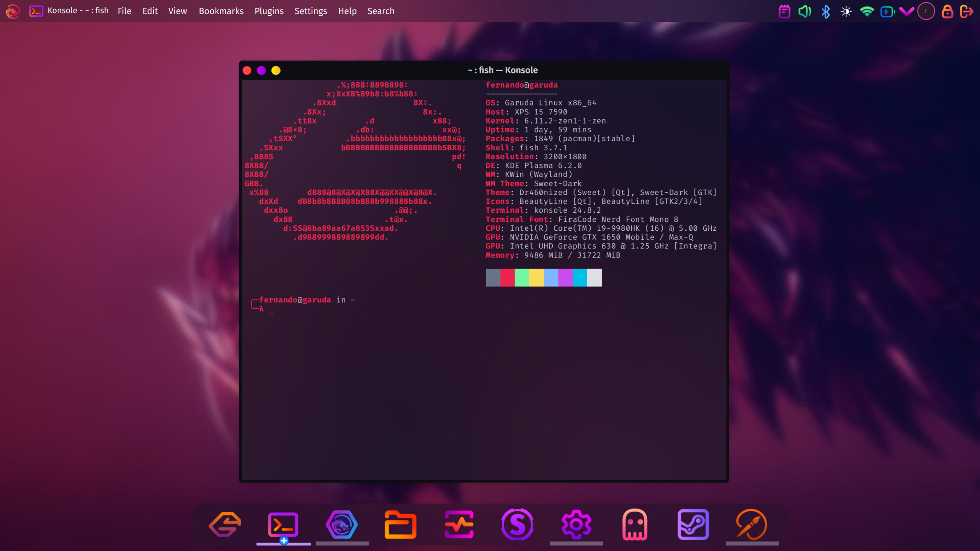The width and height of the screenshot is (980, 551).
Task: Toggle the Wi-Fi network tray icon
Action: 867,11
